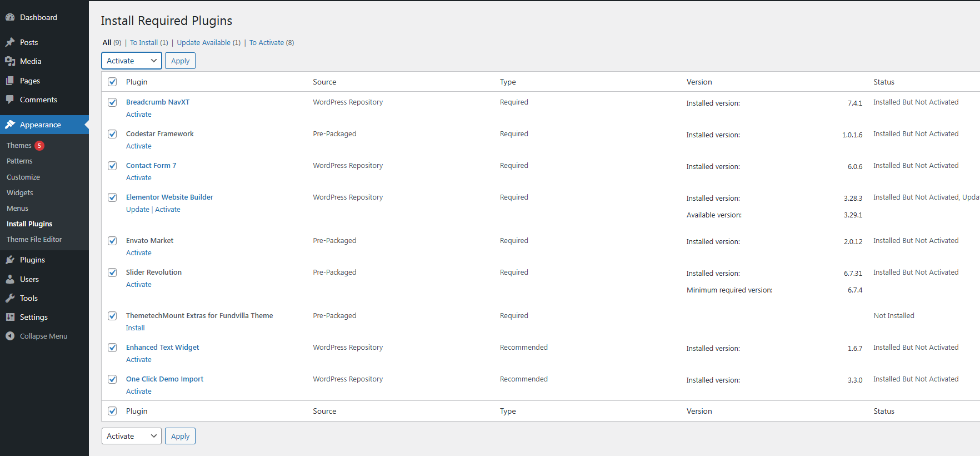Screen dimensions: 980x456
Task: Uncheck the Breadcrumb NavXT checkbox
Action: (112, 102)
